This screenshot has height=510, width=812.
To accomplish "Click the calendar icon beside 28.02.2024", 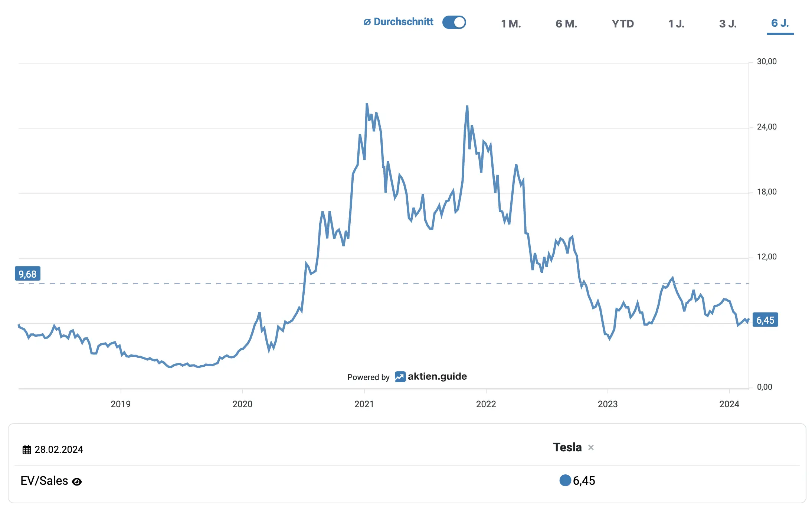I will (27, 450).
